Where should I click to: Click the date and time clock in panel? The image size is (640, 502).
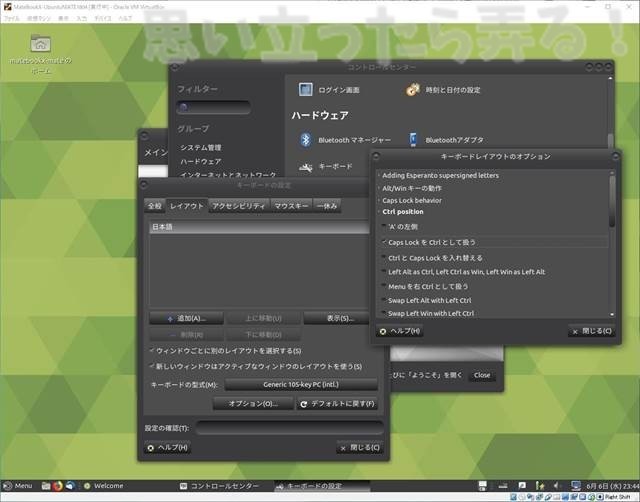click(x=612, y=486)
